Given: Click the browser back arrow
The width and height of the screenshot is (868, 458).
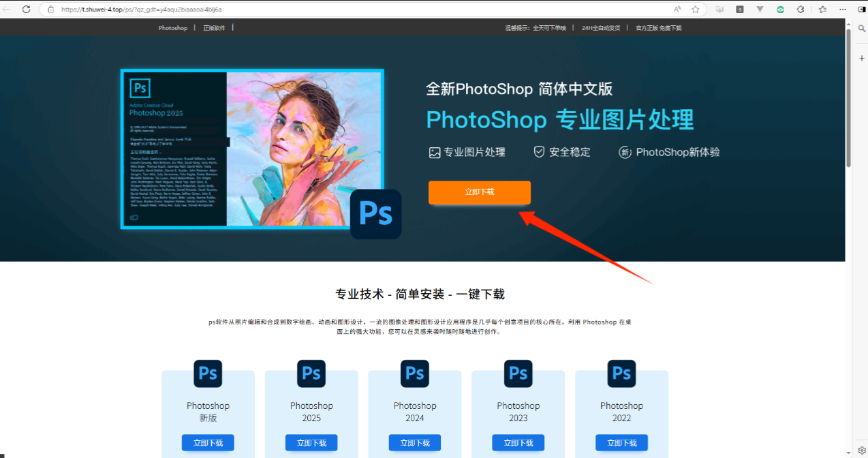Looking at the screenshot, I should 6,10.
